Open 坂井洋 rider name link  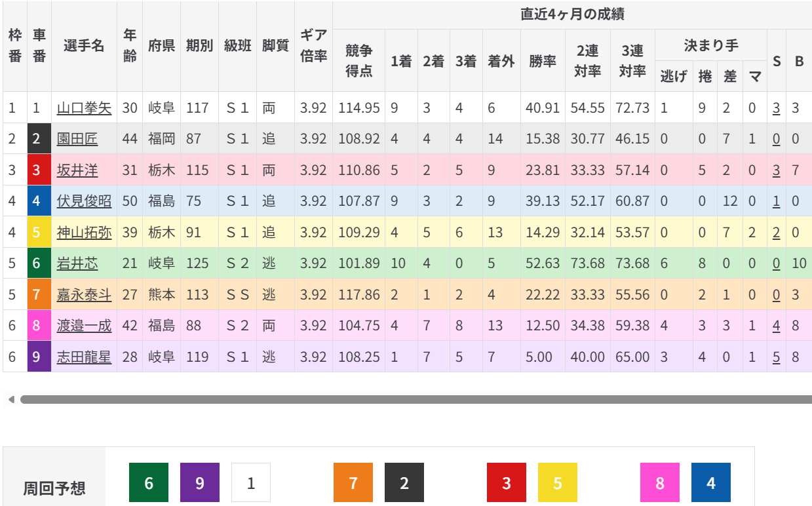coord(77,170)
